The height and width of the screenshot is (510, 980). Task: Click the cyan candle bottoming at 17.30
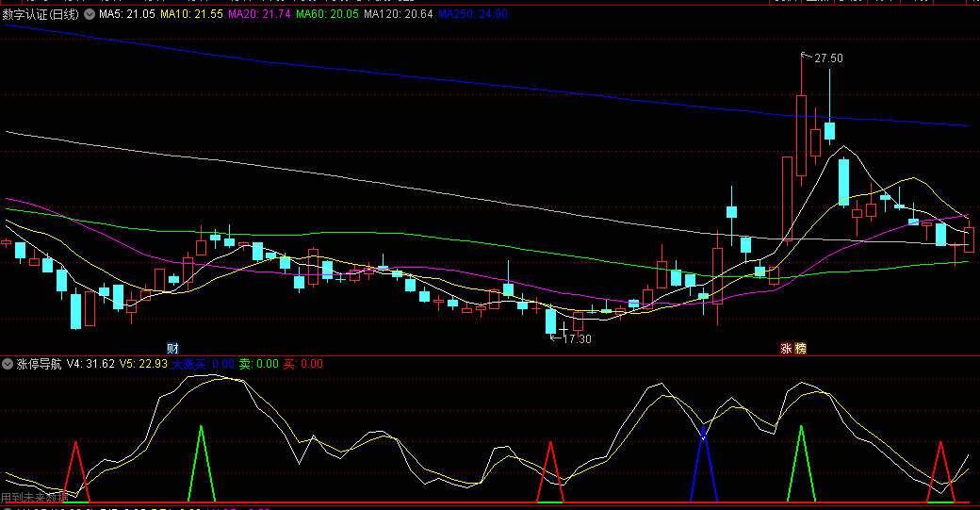(x=550, y=321)
